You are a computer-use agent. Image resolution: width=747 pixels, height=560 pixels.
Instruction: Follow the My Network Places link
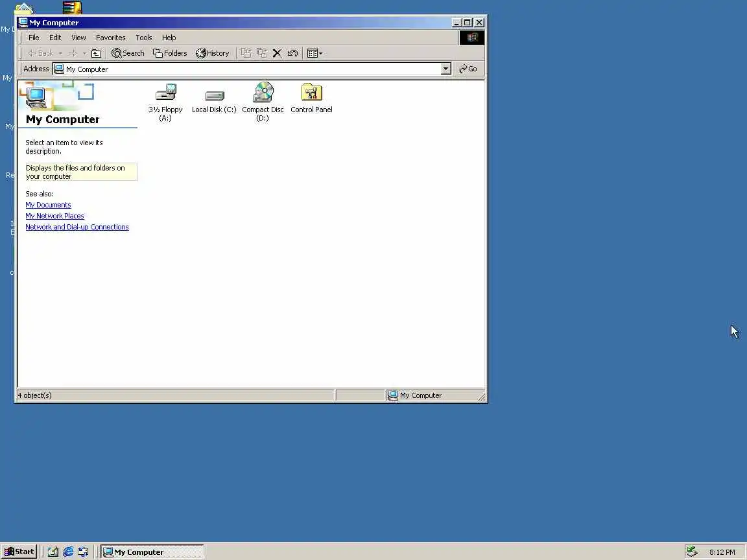[x=54, y=216]
